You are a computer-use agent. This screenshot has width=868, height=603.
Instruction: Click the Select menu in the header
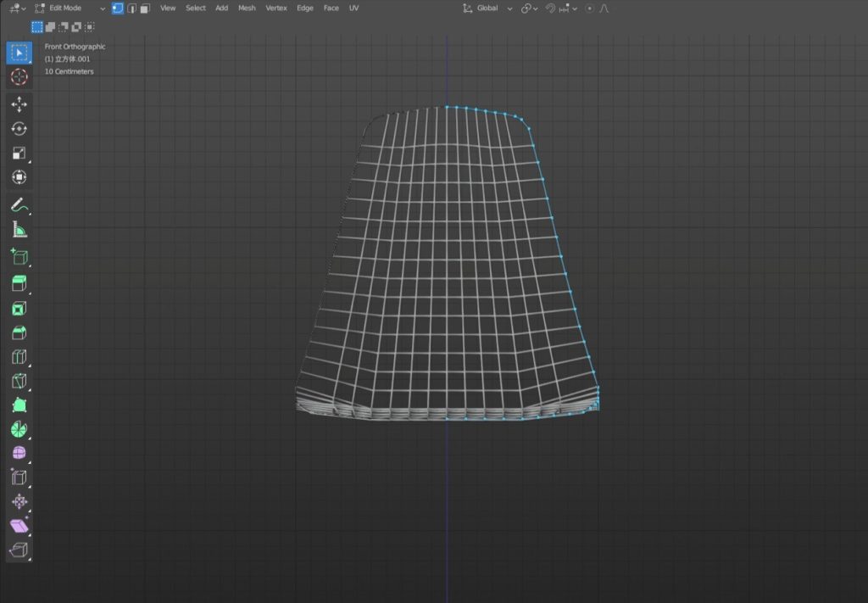(196, 8)
